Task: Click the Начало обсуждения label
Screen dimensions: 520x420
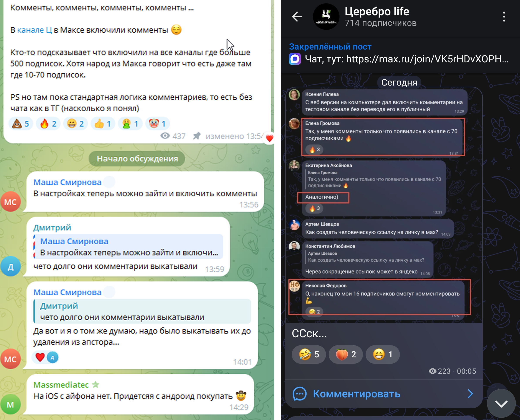Action: coord(137,159)
